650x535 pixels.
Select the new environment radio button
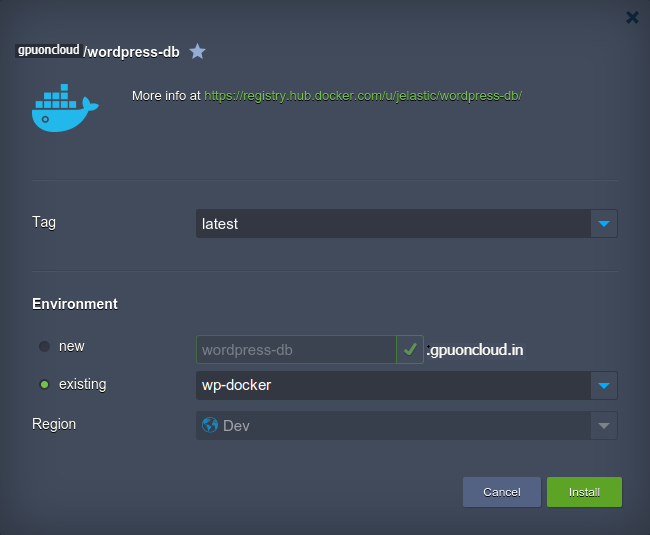44,347
